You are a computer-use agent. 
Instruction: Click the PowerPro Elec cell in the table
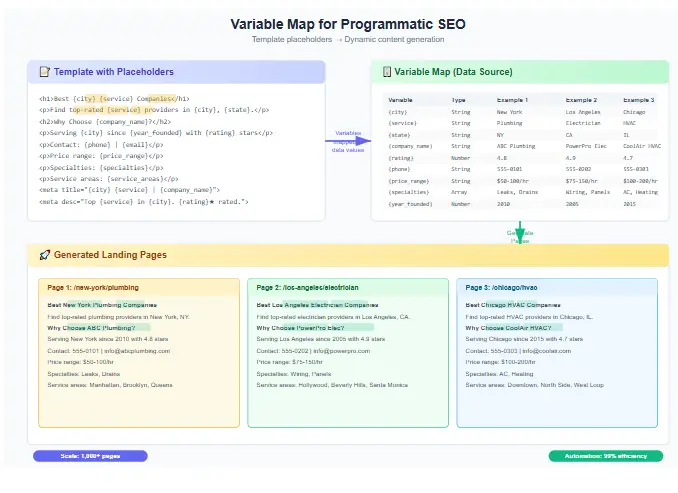(x=586, y=146)
